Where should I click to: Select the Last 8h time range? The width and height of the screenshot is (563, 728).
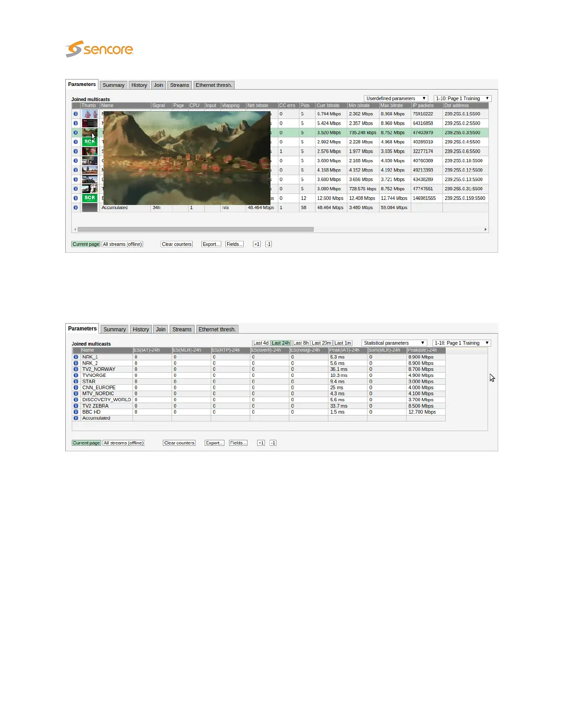point(301,343)
